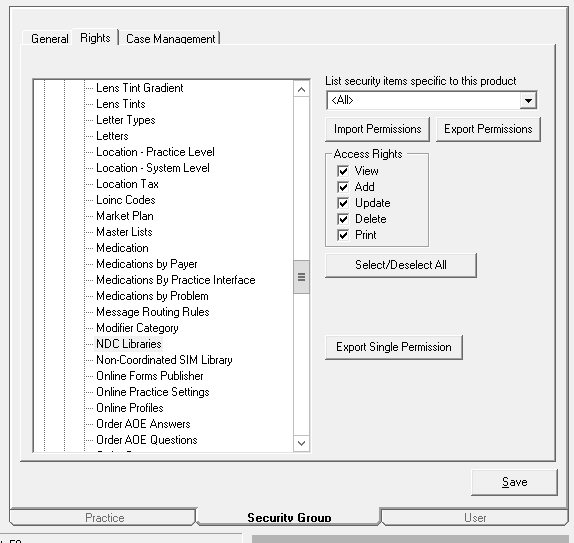The image size is (574, 543).
Task: Click the scroll down arrow of the rights list
Action: [x=301, y=443]
